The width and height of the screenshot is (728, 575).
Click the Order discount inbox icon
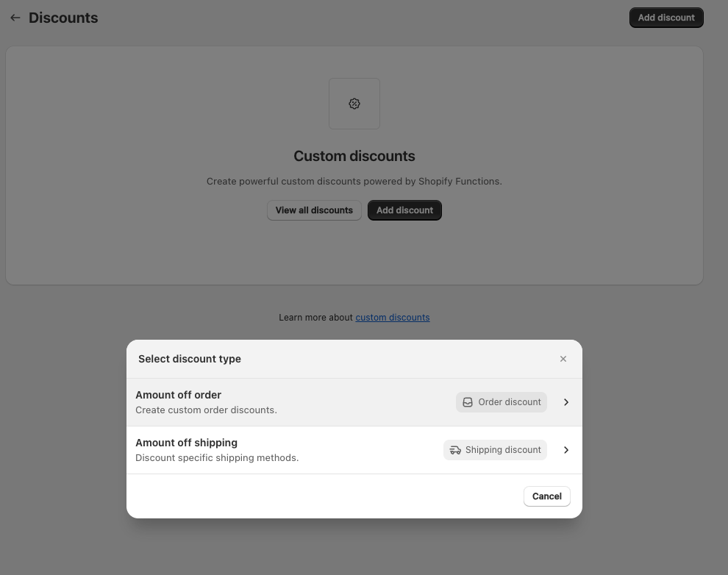click(x=468, y=402)
